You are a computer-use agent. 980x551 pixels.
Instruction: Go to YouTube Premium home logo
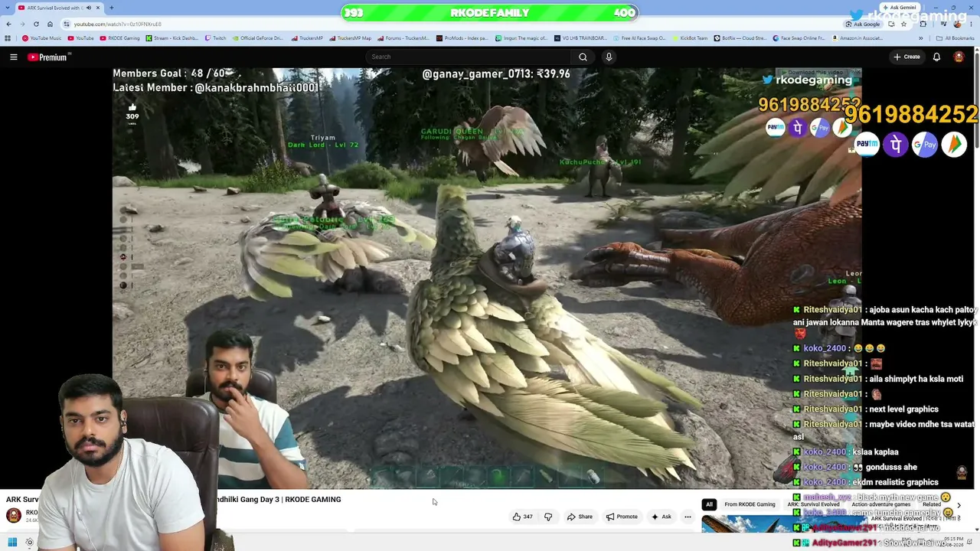coord(48,57)
